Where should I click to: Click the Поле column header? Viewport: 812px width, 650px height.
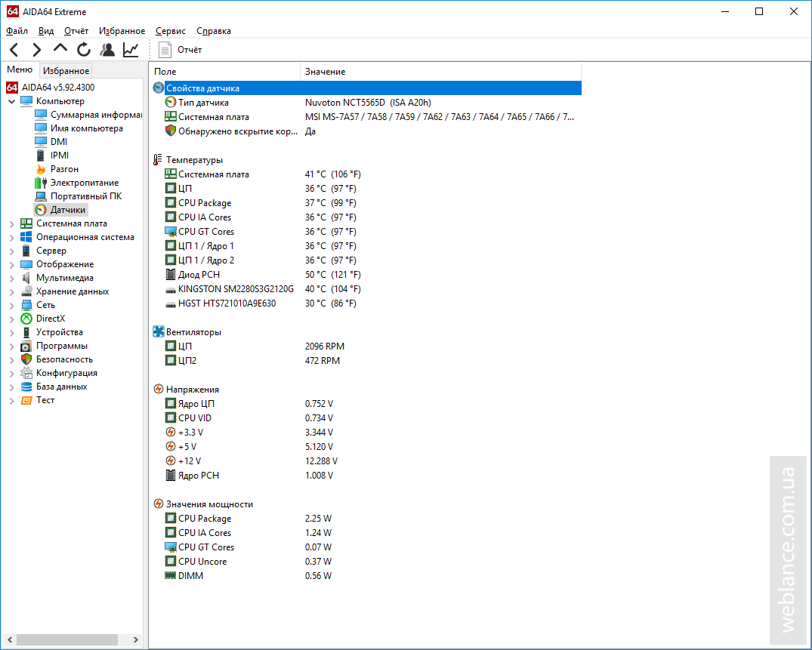[225, 72]
